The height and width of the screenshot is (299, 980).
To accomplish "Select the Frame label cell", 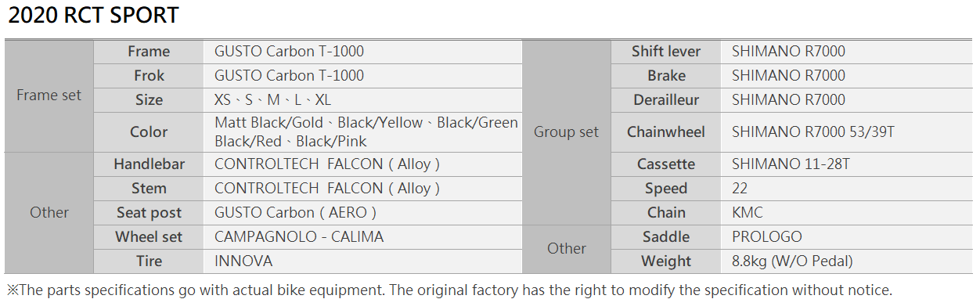I will click(x=148, y=52).
